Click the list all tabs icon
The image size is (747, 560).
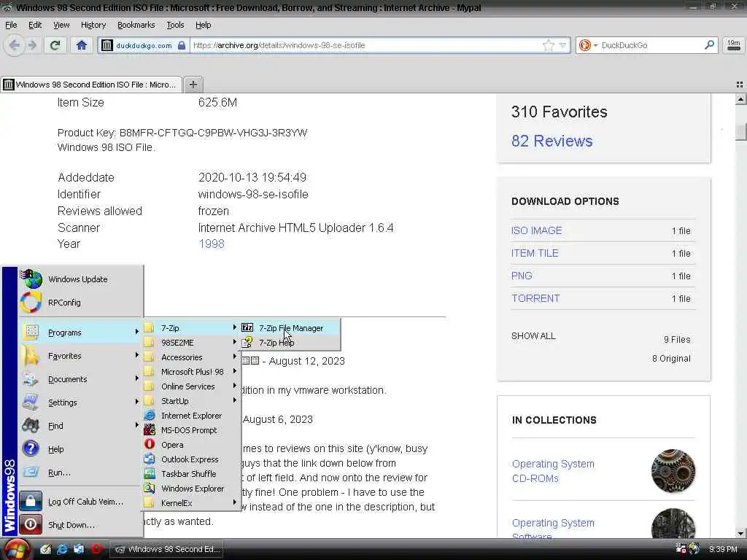coord(740,85)
